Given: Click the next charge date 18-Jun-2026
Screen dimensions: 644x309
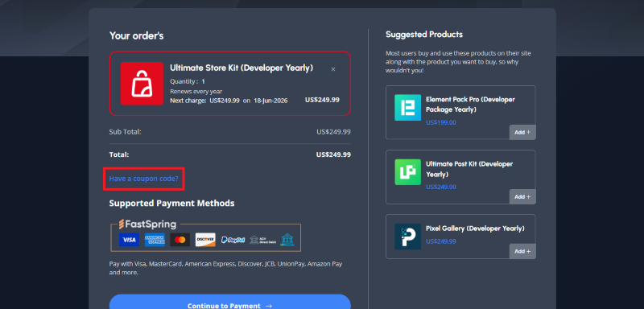Looking at the screenshot, I should pyautogui.click(x=270, y=101).
